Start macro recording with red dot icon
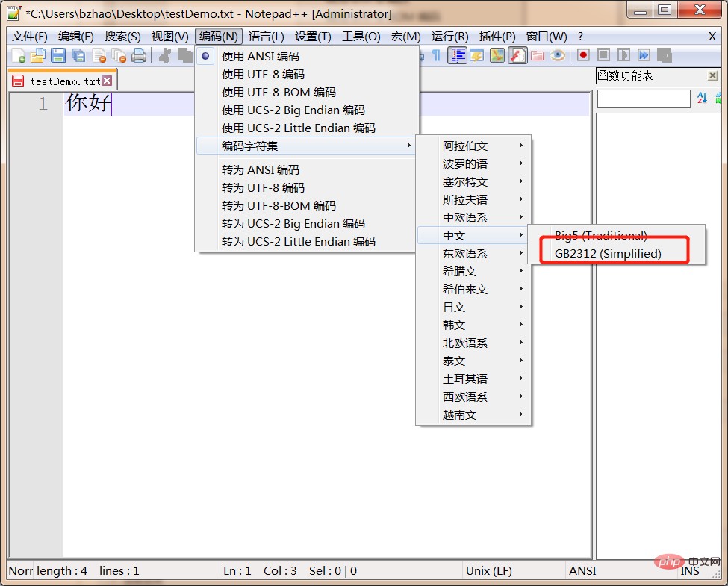The width and height of the screenshot is (728, 586). 583,55
